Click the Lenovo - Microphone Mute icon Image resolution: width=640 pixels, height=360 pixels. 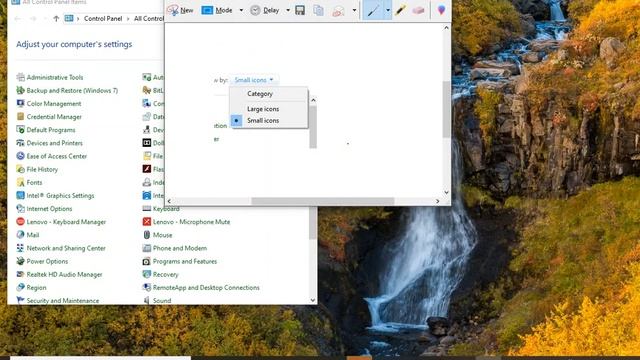[x=147, y=222]
